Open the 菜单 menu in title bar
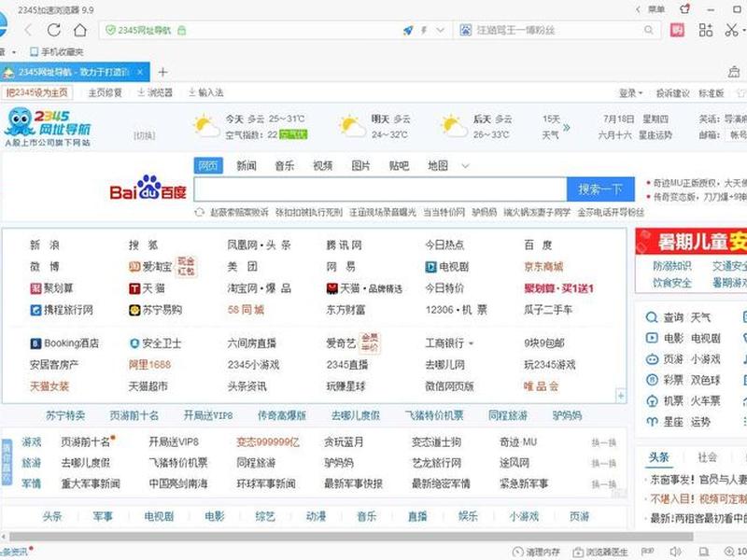This screenshot has width=747, height=560. coord(656,9)
